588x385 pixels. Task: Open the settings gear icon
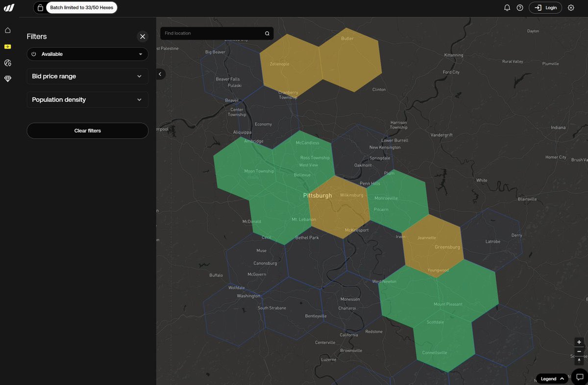[x=571, y=8]
